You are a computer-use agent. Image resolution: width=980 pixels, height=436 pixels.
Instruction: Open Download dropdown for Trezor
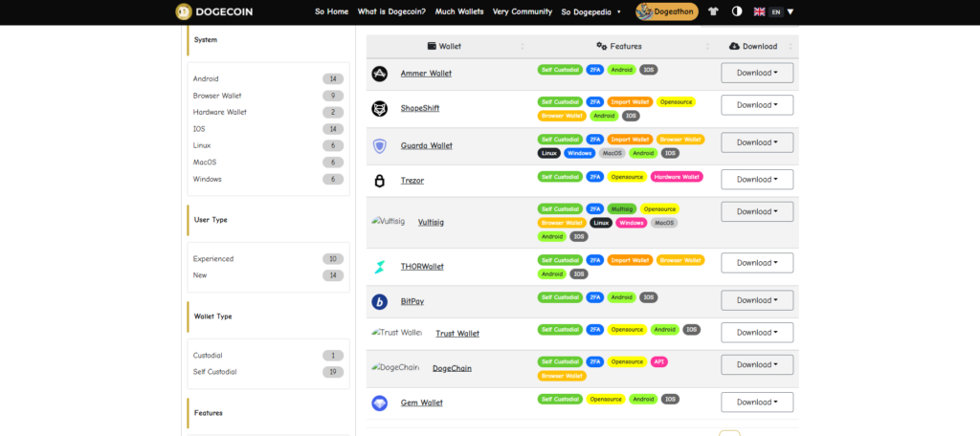pos(756,180)
